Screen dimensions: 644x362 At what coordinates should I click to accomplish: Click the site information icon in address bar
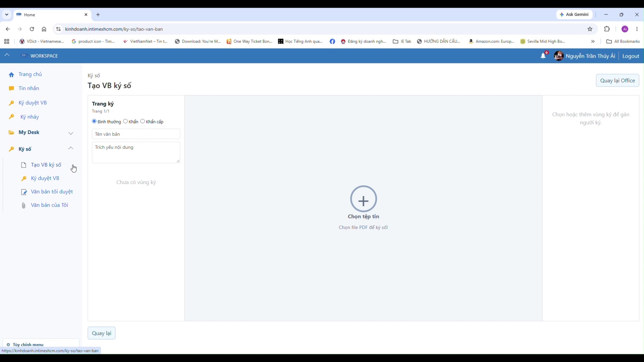(58, 29)
